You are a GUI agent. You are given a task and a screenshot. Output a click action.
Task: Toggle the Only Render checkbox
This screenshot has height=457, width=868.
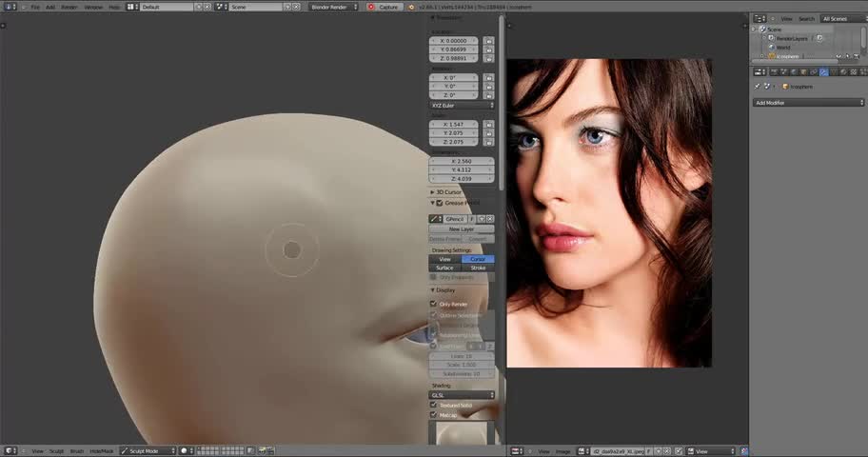coord(435,304)
